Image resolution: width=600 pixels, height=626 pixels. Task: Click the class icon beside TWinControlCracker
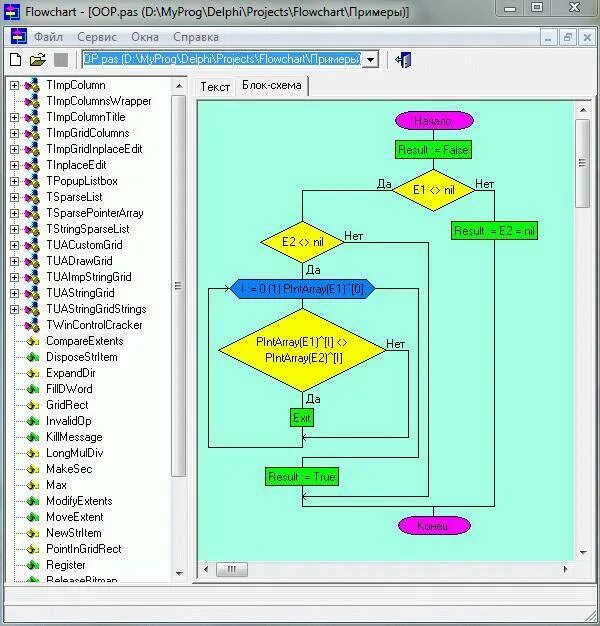[x=32, y=325]
